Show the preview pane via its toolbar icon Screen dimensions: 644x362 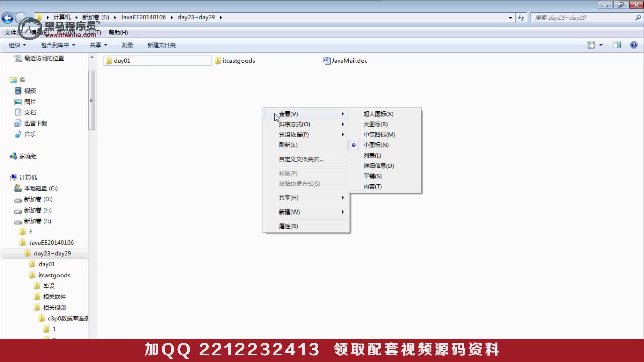(x=616, y=45)
